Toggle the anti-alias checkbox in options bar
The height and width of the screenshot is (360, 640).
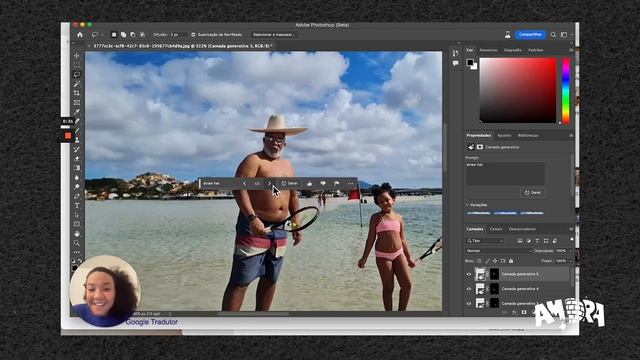pos(193,35)
